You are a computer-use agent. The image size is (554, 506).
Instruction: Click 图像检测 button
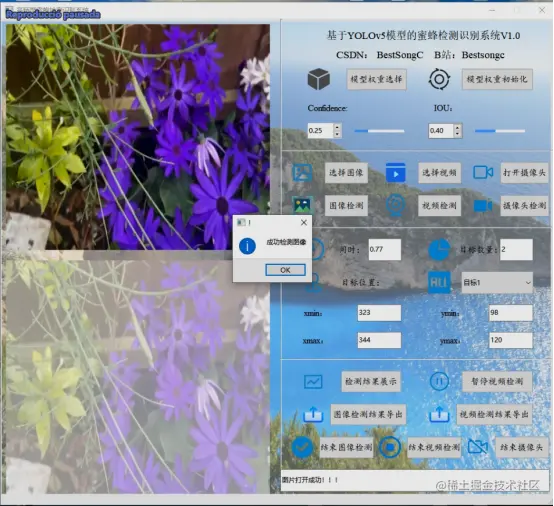click(x=346, y=206)
